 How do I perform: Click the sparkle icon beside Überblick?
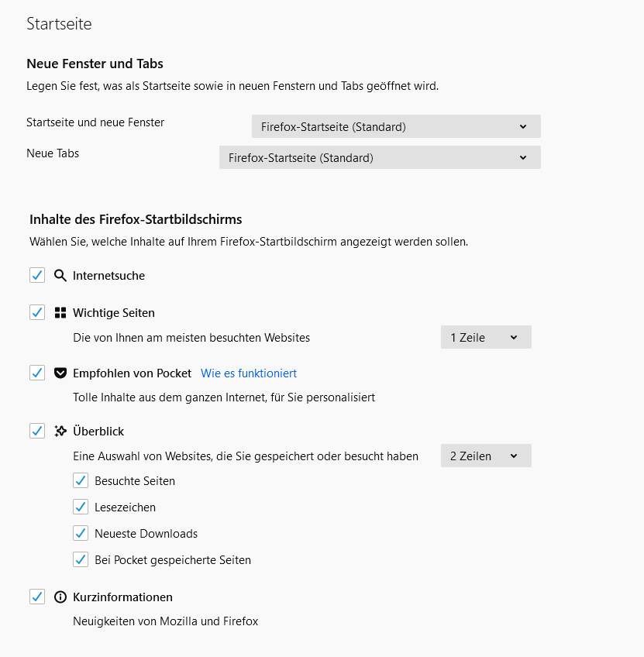coord(60,431)
